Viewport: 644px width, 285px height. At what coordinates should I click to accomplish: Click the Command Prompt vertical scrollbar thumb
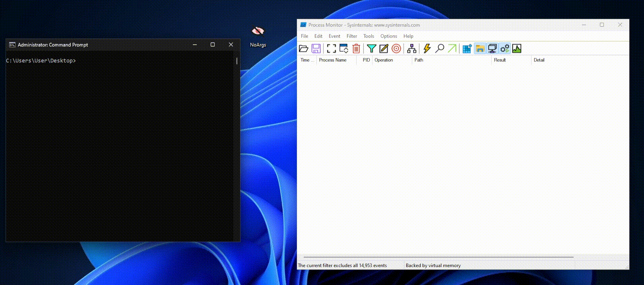237,61
